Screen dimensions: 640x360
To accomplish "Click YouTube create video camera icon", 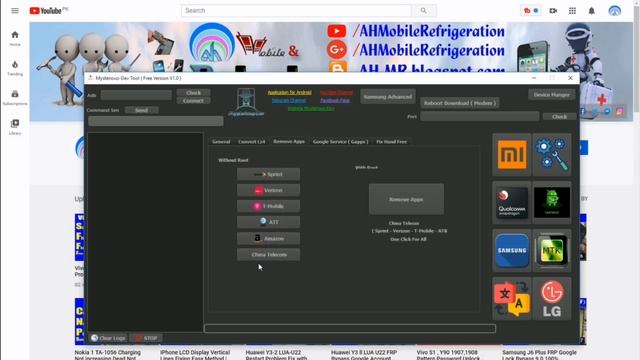I will [553, 11].
